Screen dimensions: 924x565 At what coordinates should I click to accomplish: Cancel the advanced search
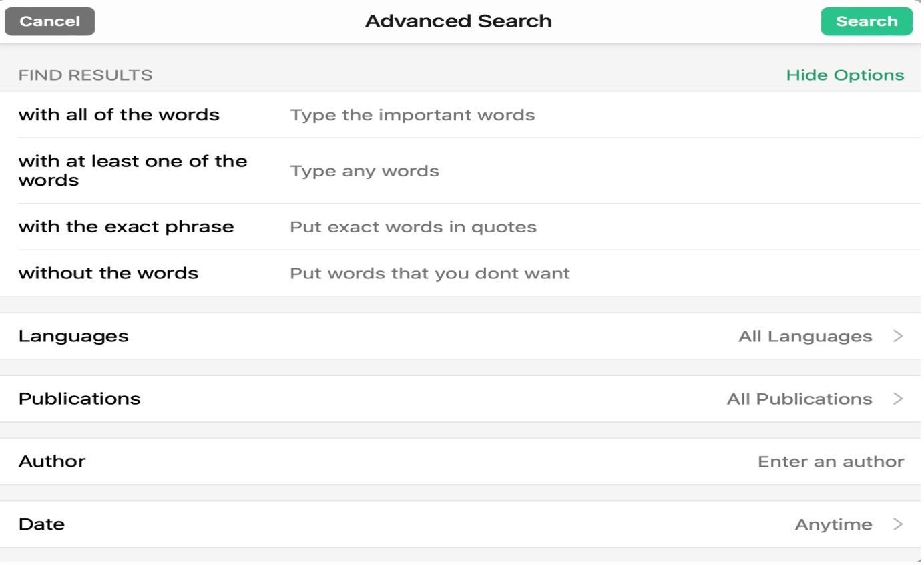tap(49, 21)
